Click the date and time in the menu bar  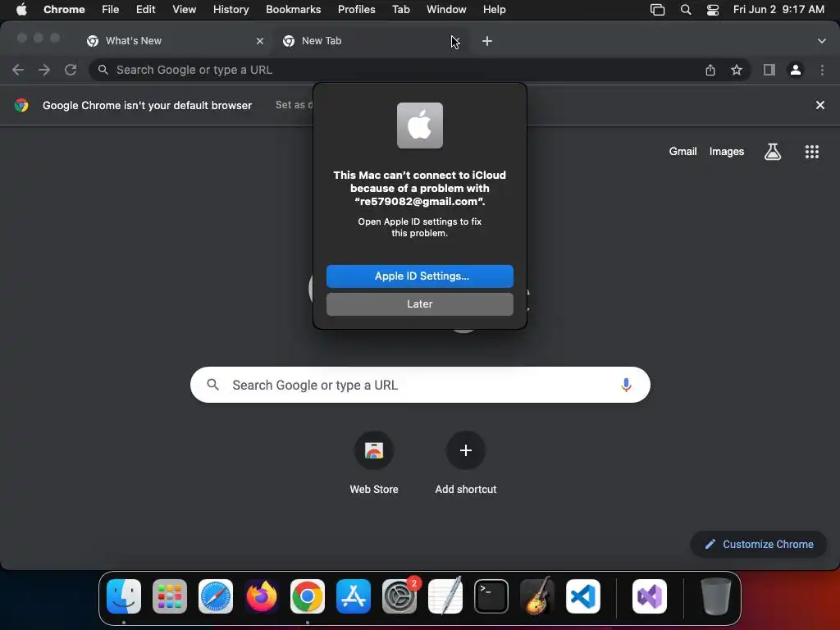[778, 9]
